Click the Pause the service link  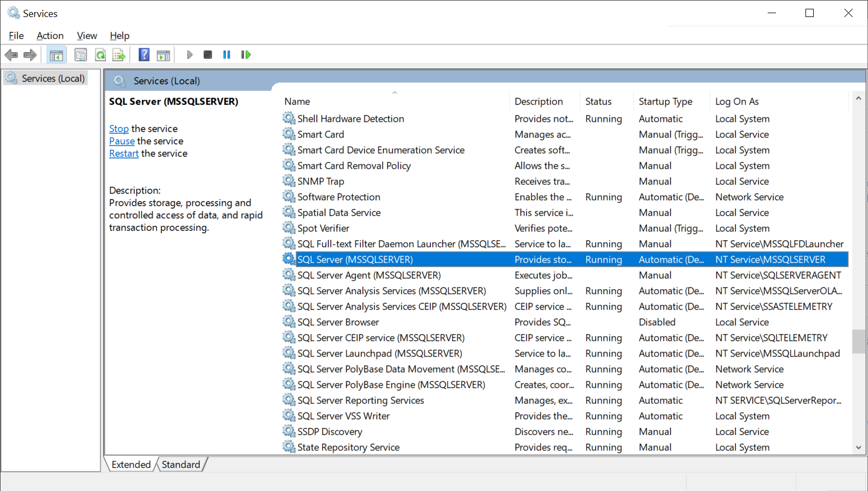(122, 141)
